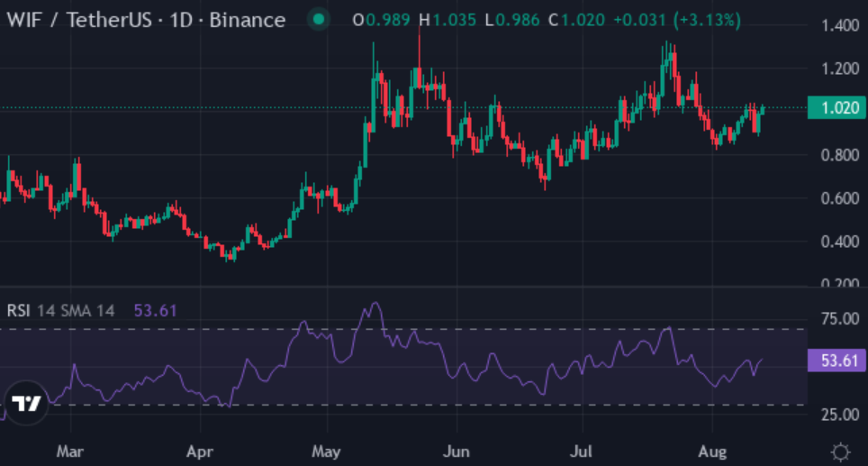The image size is (868, 466).
Task: Click the Low value 0.986
Action: (518, 21)
